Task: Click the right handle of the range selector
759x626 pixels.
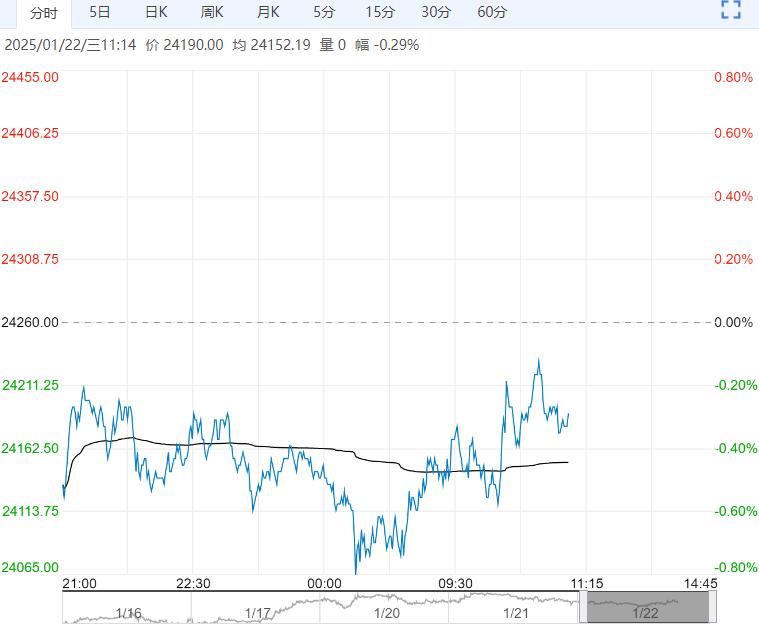Action: click(x=710, y=606)
